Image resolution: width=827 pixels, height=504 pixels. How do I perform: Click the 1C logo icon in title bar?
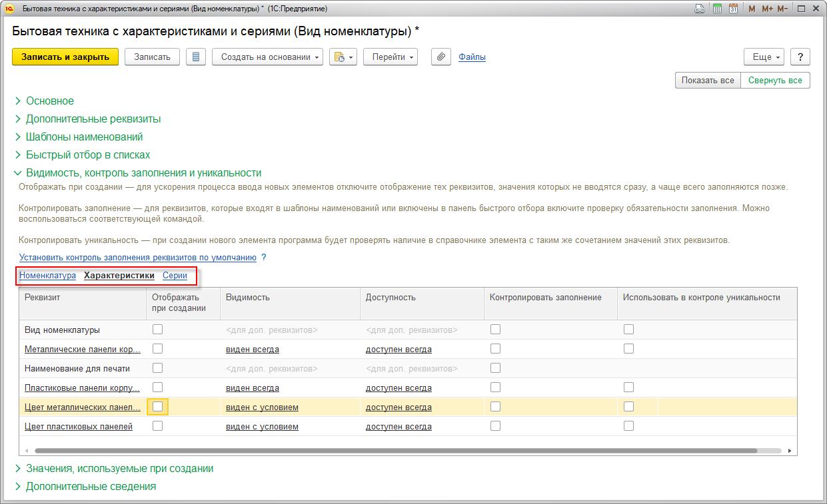[x=9, y=9]
